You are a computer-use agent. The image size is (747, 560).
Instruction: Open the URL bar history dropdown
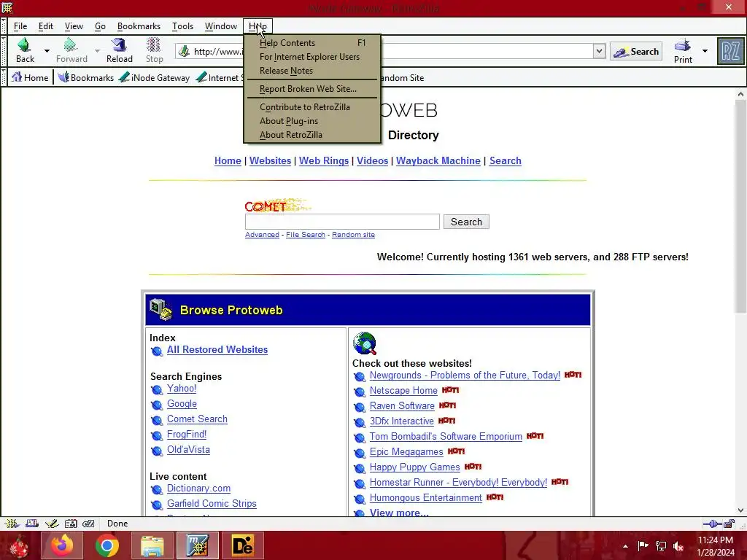pyautogui.click(x=599, y=51)
